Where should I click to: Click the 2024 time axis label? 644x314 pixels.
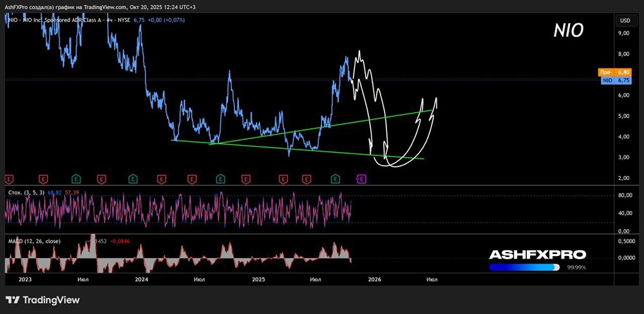click(x=142, y=279)
